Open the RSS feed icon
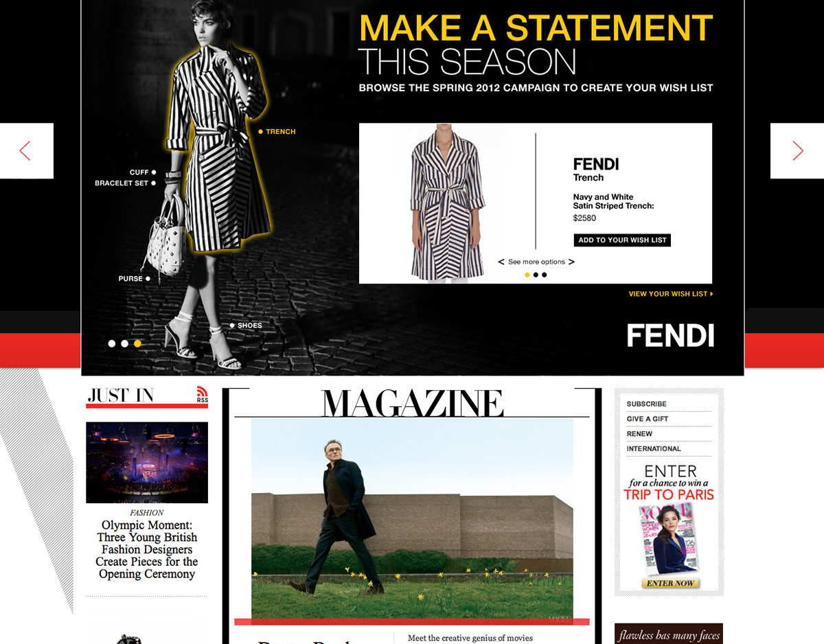824x644 pixels. click(x=202, y=394)
